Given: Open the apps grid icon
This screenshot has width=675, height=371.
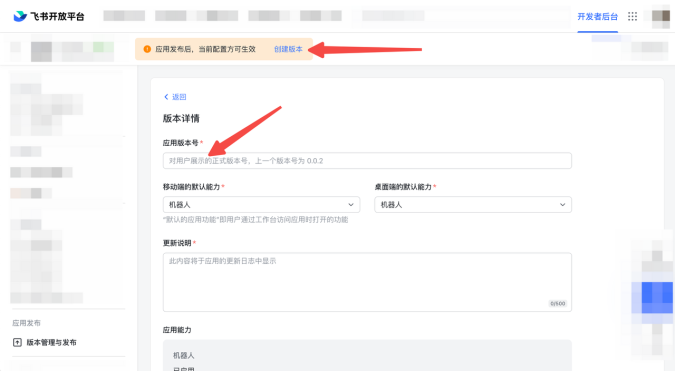Looking at the screenshot, I should (x=632, y=16).
